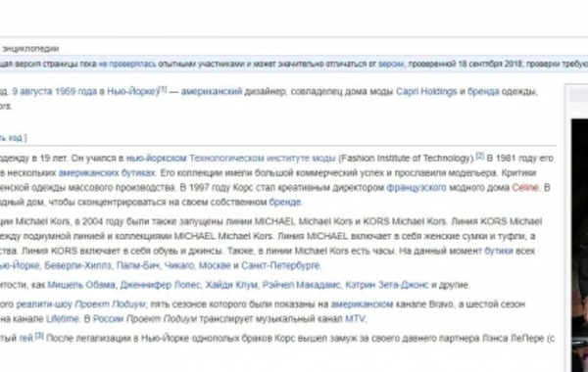Viewport: 588px width, 372px height.
Task: Follow footnote reference [3]
Action: tap(39, 336)
